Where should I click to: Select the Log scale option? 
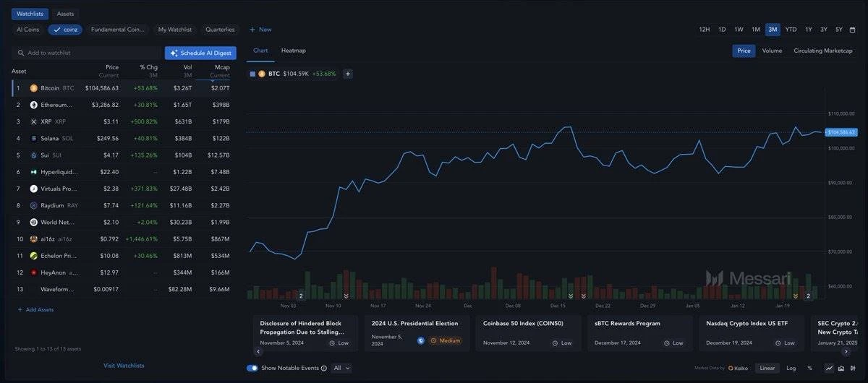791,368
